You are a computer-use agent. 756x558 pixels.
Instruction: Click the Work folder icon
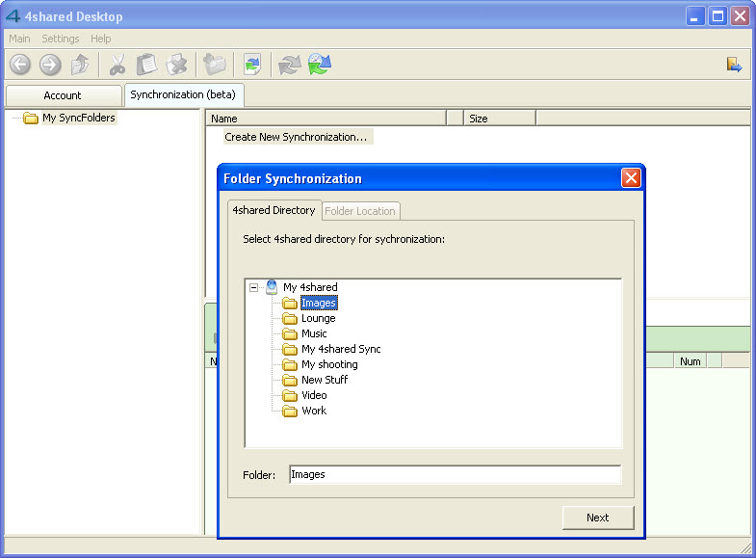(290, 411)
